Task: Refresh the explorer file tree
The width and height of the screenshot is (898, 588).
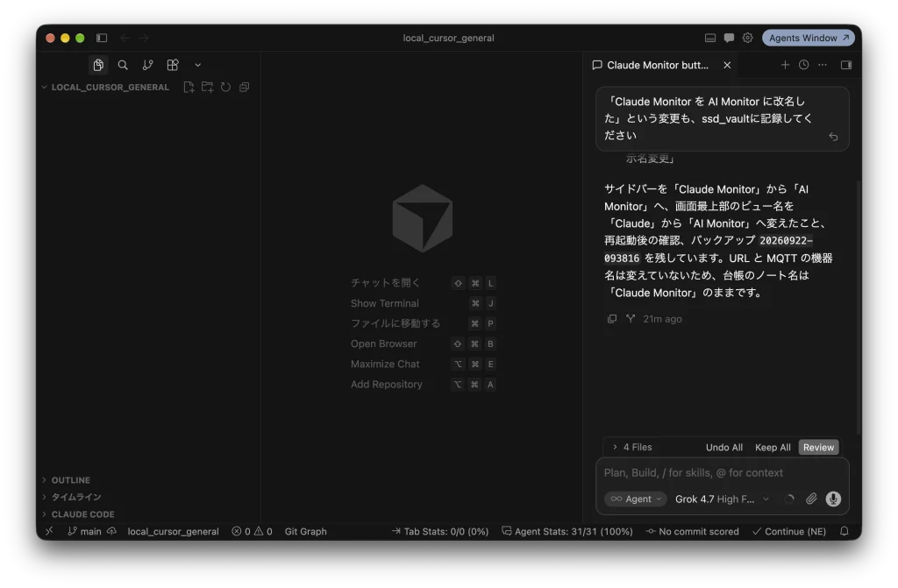Action: coord(225,87)
